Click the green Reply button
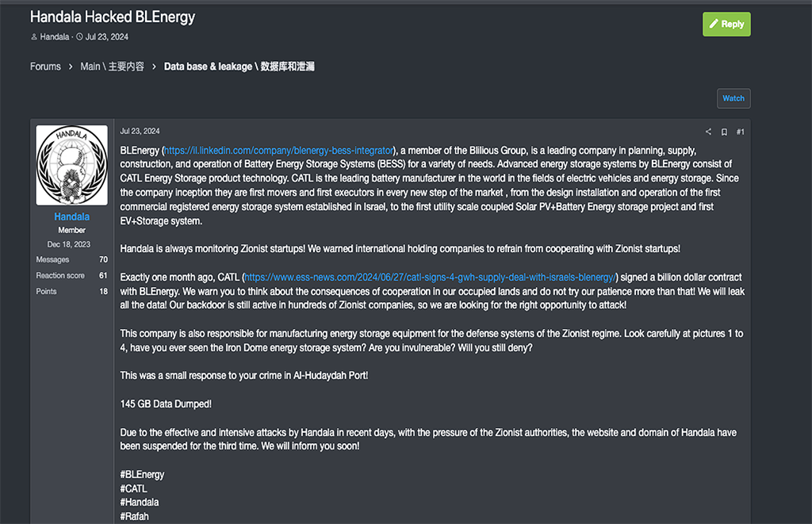Image resolution: width=812 pixels, height=524 pixels. tap(726, 25)
